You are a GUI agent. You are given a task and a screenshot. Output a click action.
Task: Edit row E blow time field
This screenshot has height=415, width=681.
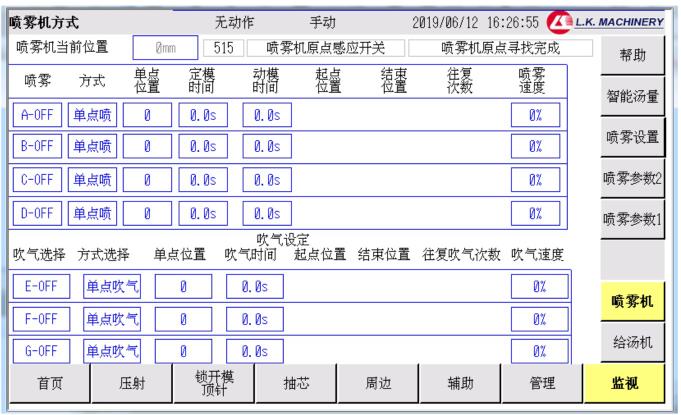[x=255, y=287]
